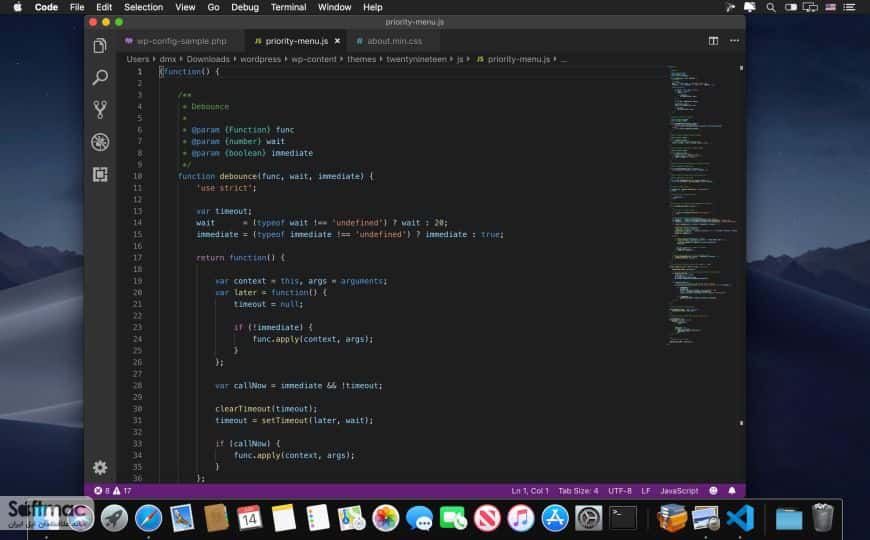Screen dimensions: 870x540
Task: Open System Preferences in the Dock
Action: coord(588,518)
